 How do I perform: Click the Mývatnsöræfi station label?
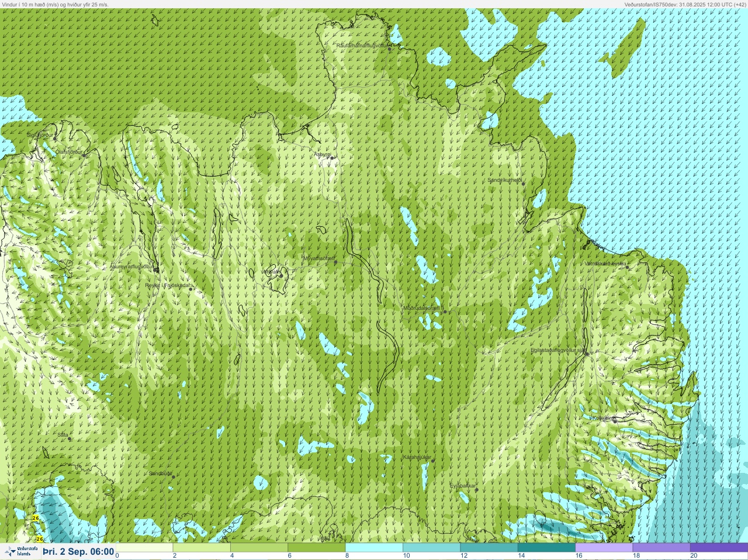pos(318,258)
